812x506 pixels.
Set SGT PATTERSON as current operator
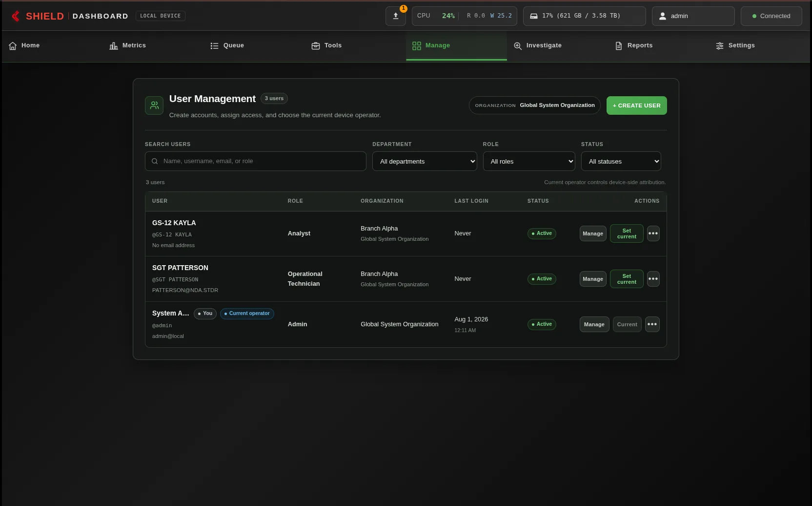[627, 279]
